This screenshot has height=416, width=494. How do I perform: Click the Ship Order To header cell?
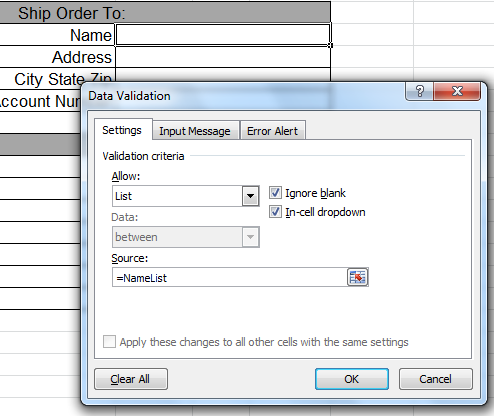(165, 13)
